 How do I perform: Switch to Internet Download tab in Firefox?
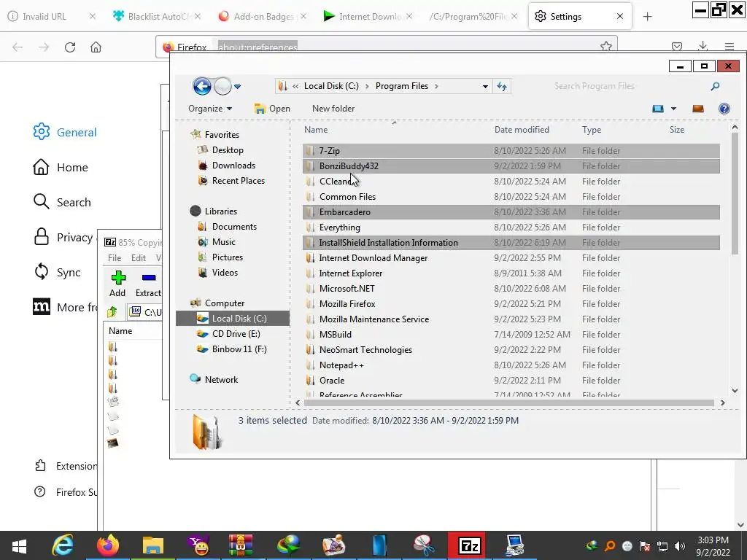(368, 17)
